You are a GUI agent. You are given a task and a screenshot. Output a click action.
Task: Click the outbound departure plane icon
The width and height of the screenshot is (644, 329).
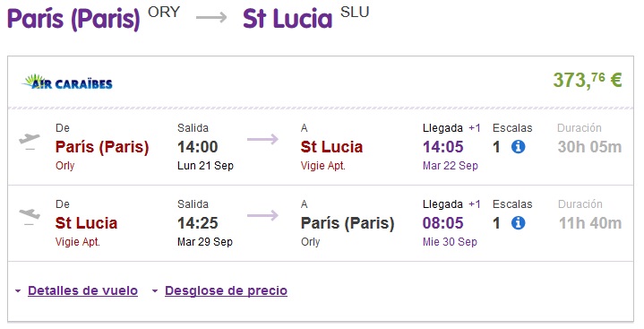coord(30,141)
